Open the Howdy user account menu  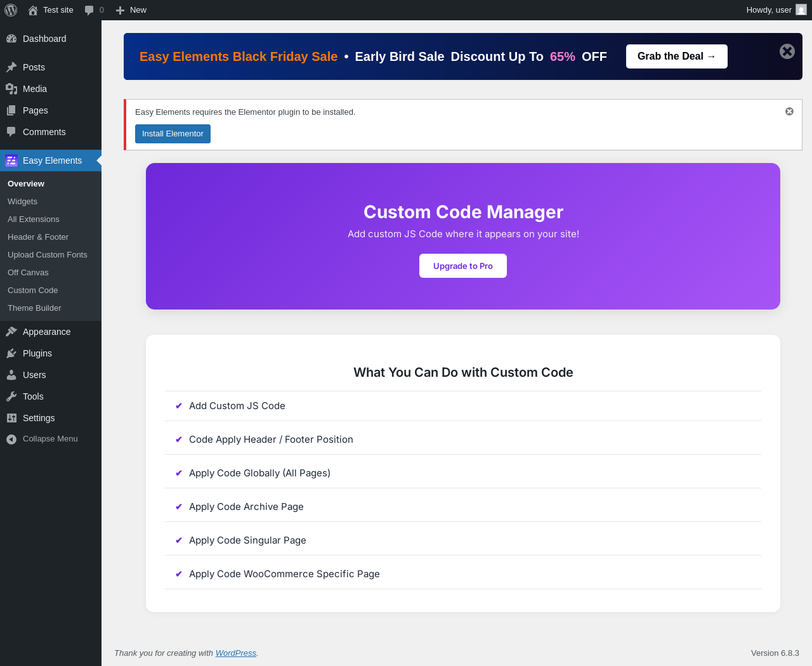click(x=776, y=10)
